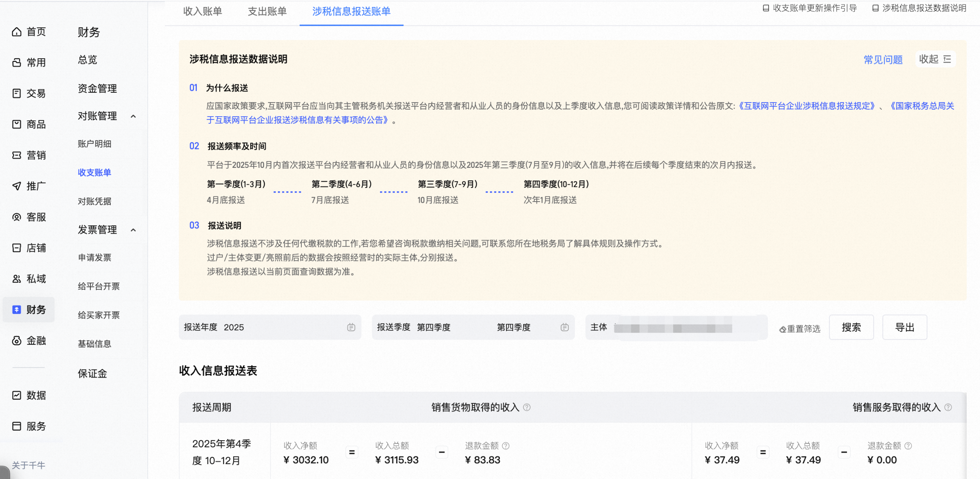Click calendar icon in 报送年度 field
This screenshot has width=980, height=479.
pyautogui.click(x=351, y=327)
